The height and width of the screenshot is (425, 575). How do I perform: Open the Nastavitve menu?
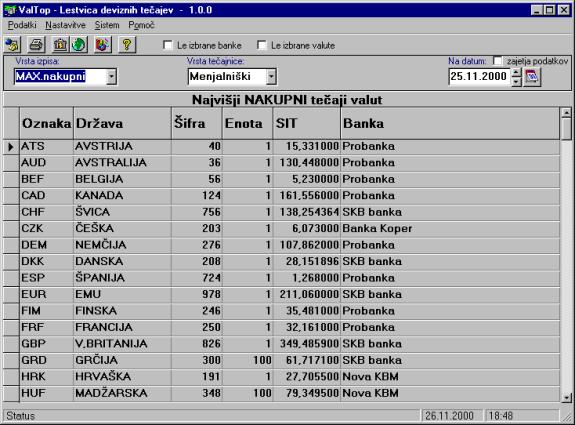coord(65,25)
